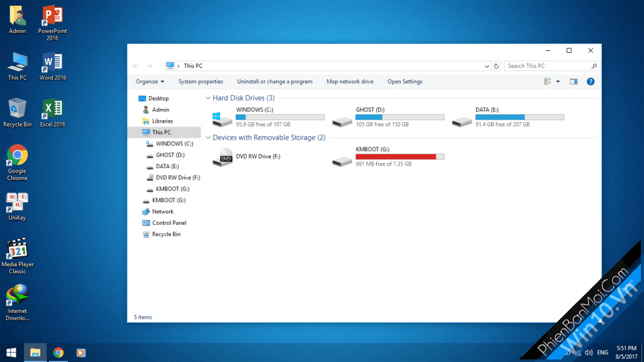Click the address bar chevron before This PC

click(178, 66)
